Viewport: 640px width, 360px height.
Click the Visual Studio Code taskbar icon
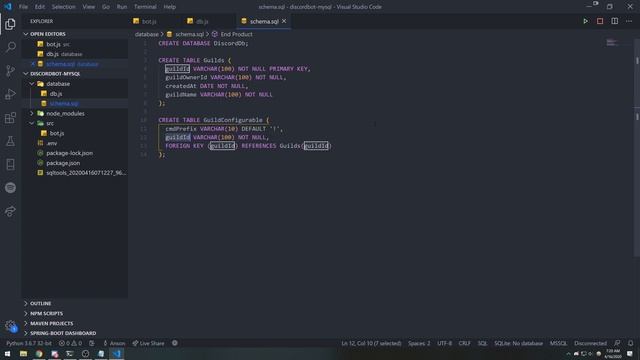tap(117, 354)
